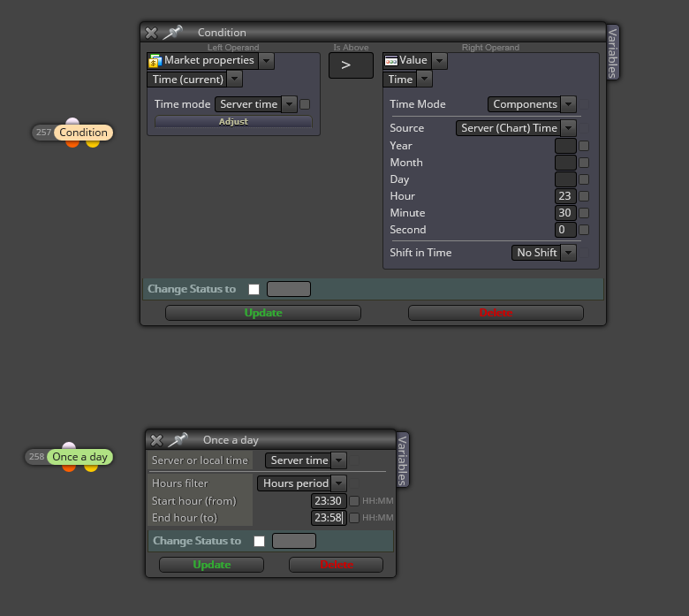The width and height of the screenshot is (689, 616).
Task: Click the pin icon in Condition panel
Action: point(173,32)
